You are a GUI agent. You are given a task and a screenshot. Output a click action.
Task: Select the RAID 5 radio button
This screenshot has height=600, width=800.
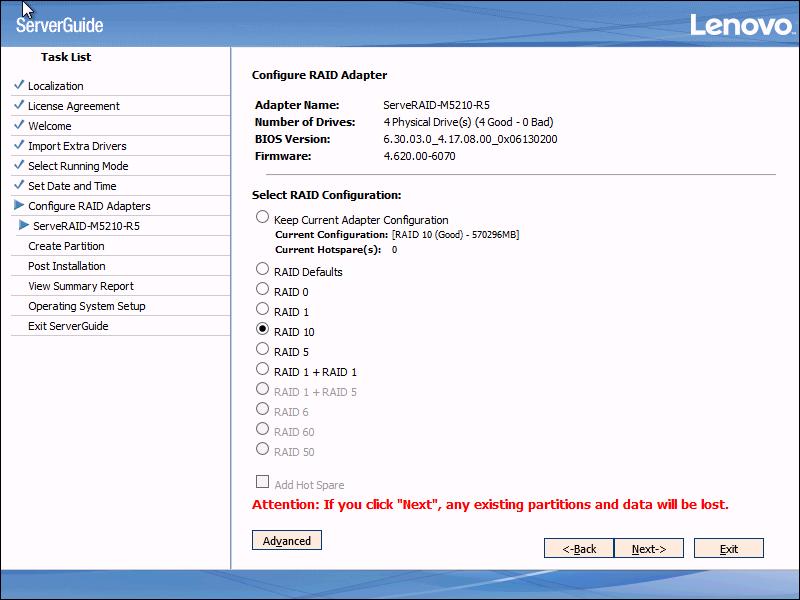[x=262, y=351]
